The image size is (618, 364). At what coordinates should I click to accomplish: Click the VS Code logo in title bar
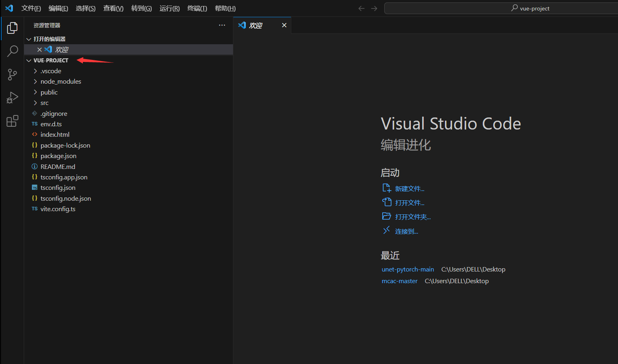pyautogui.click(x=9, y=8)
